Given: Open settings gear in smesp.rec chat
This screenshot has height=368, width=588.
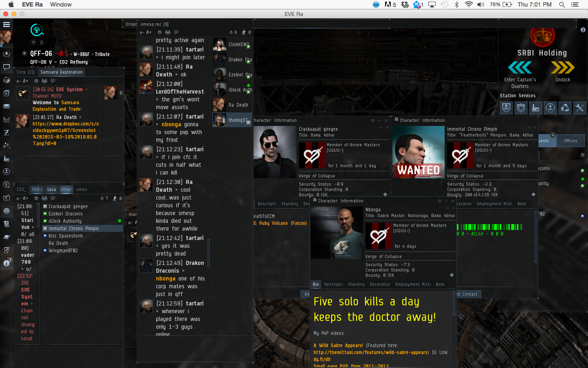Looking at the screenshot, I should click(x=160, y=32).
